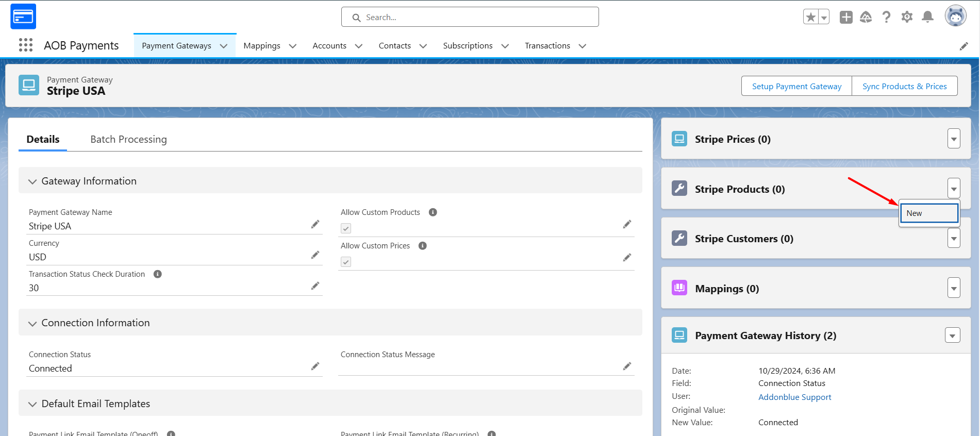Open the Subscriptions nav tab
This screenshot has width=980, height=436.
[468, 46]
